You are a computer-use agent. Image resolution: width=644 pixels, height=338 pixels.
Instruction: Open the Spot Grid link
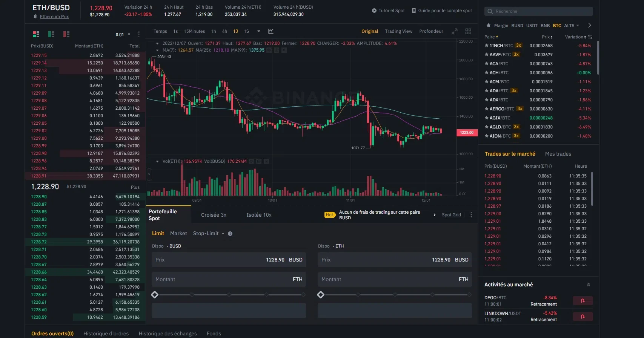point(451,215)
